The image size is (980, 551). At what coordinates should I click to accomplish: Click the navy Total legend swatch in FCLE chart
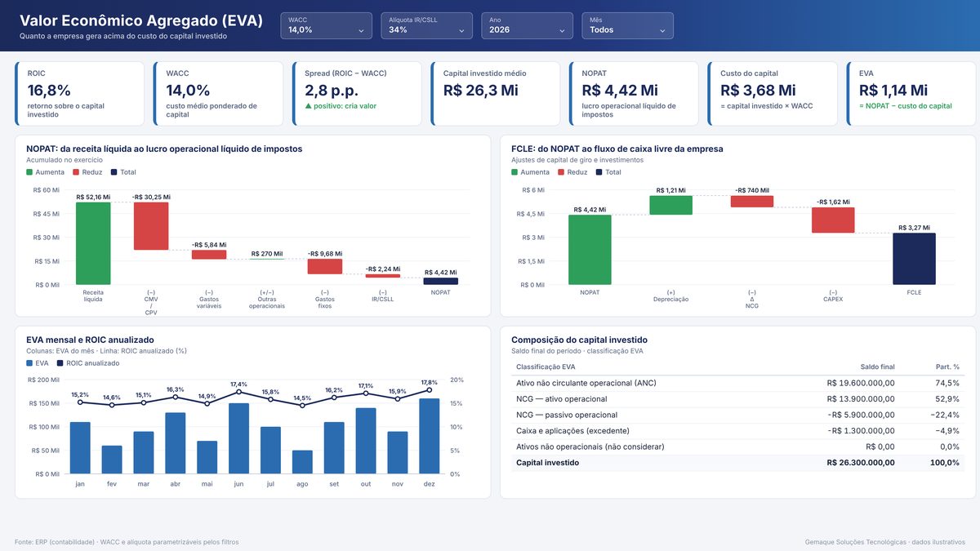coord(599,172)
